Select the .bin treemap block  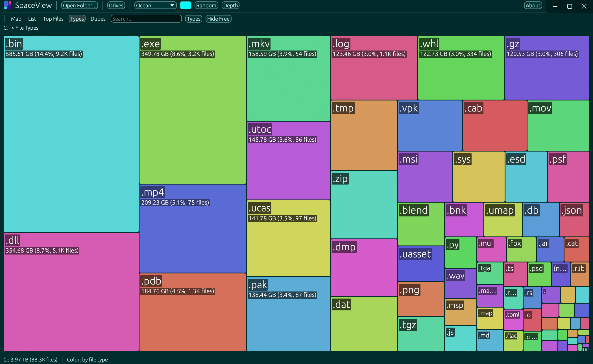point(71,134)
